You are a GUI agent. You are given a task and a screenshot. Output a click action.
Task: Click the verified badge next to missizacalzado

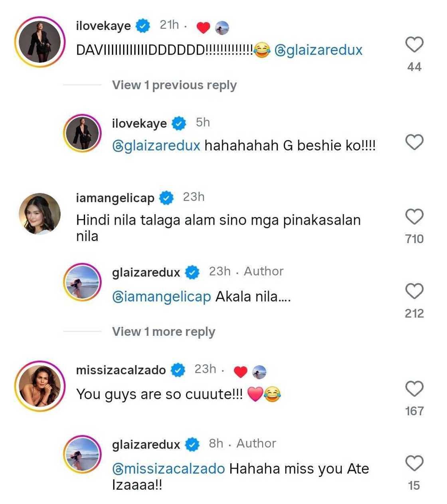pos(177,370)
